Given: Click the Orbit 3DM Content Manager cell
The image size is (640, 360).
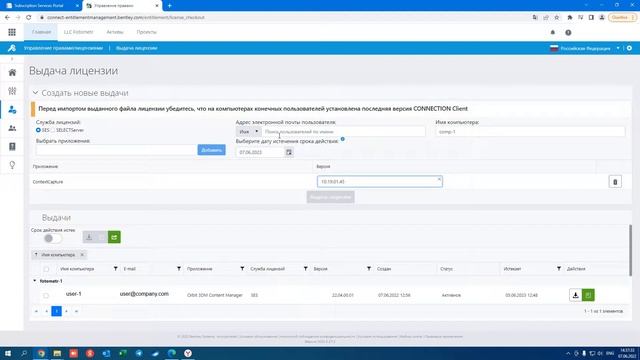Looking at the screenshot, I should [215, 295].
